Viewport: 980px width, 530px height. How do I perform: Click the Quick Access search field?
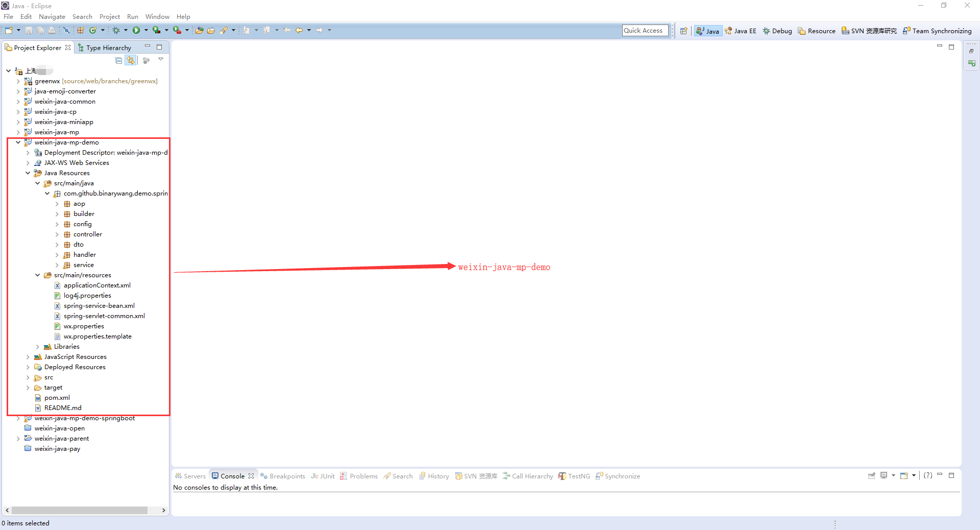645,30
